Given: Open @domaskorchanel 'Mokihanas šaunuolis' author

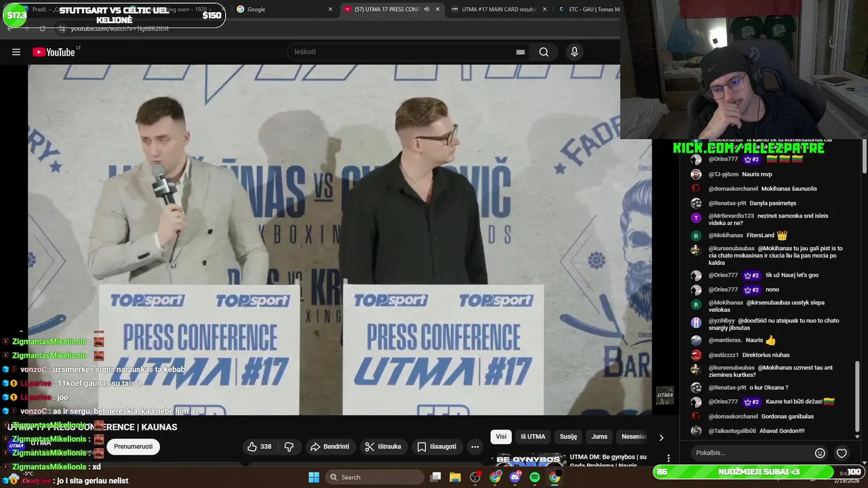Looking at the screenshot, I should [x=733, y=188].
